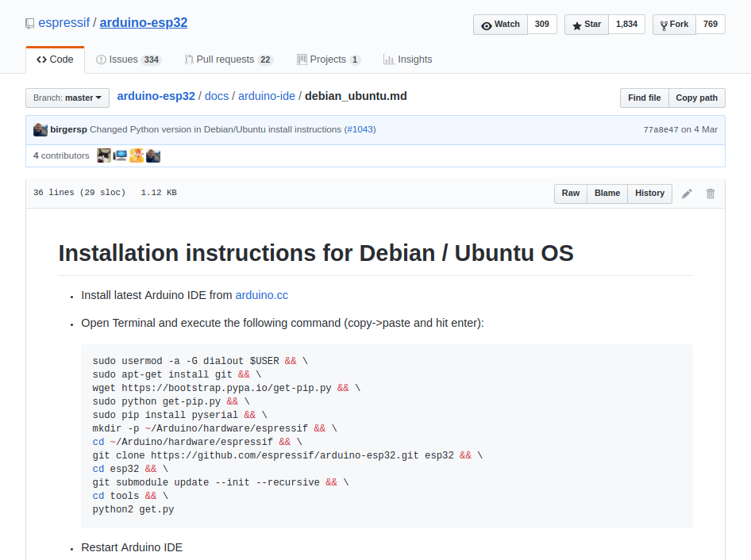Fork the repository
This screenshot has width=751, height=560.
point(674,25)
